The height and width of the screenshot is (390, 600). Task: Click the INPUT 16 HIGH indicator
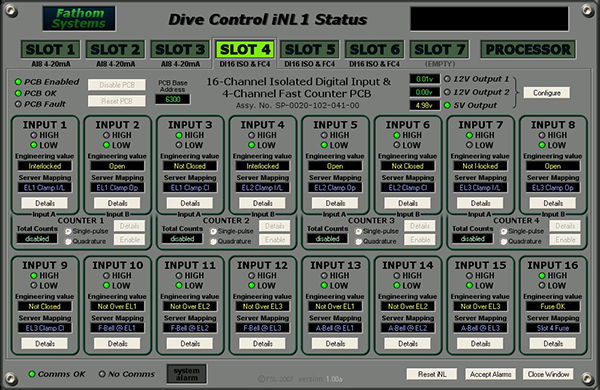(542, 276)
